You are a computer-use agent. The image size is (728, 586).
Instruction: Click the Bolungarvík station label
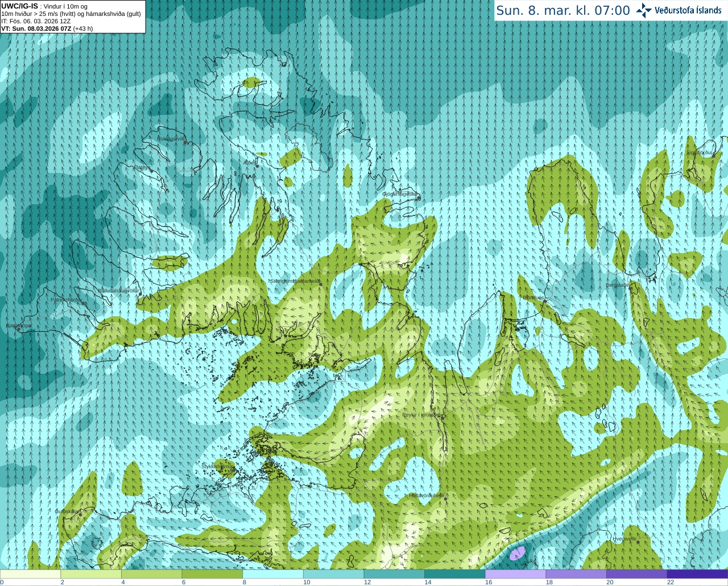(171, 138)
